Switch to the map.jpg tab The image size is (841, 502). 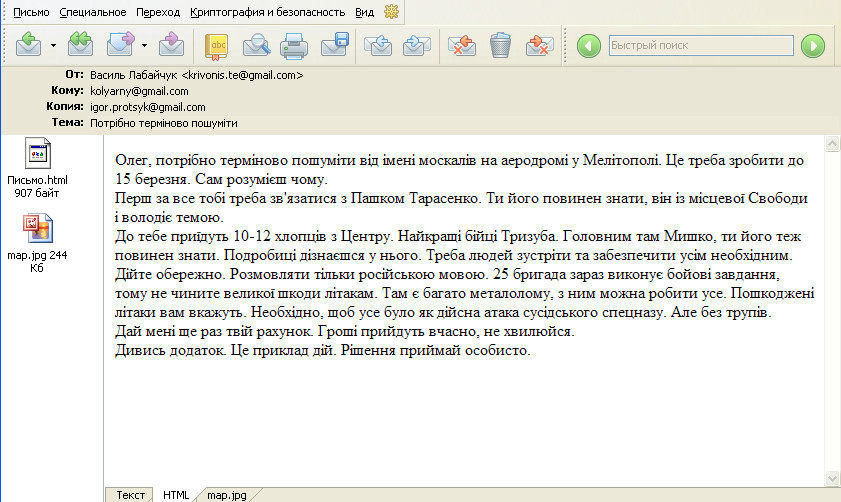[227, 495]
